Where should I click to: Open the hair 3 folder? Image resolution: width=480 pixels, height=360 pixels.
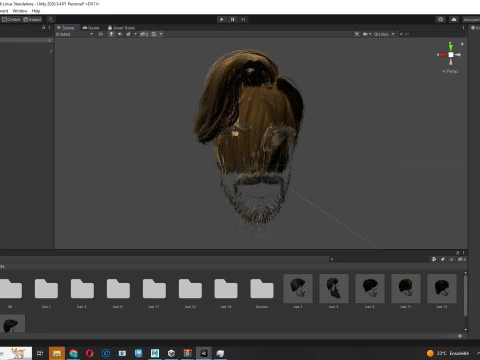(x=82, y=289)
